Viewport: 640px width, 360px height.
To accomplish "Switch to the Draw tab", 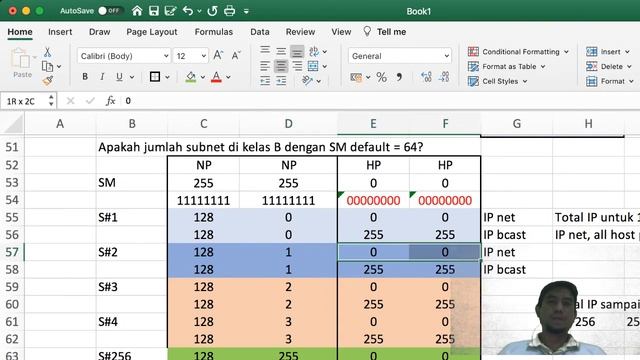I will point(100,32).
